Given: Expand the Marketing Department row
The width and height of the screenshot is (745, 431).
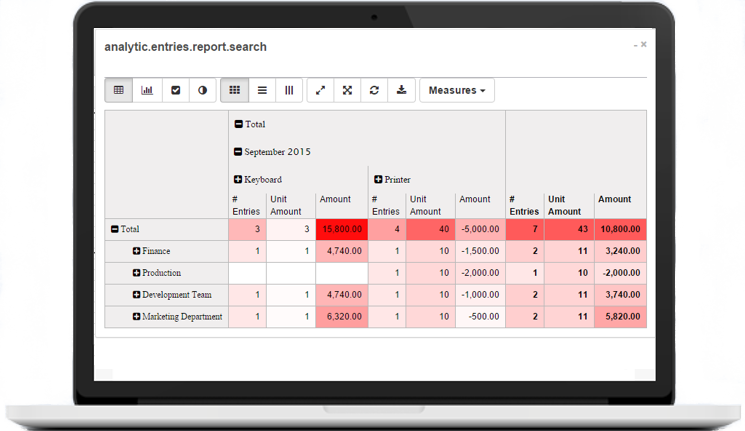Looking at the screenshot, I should tap(136, 317).
